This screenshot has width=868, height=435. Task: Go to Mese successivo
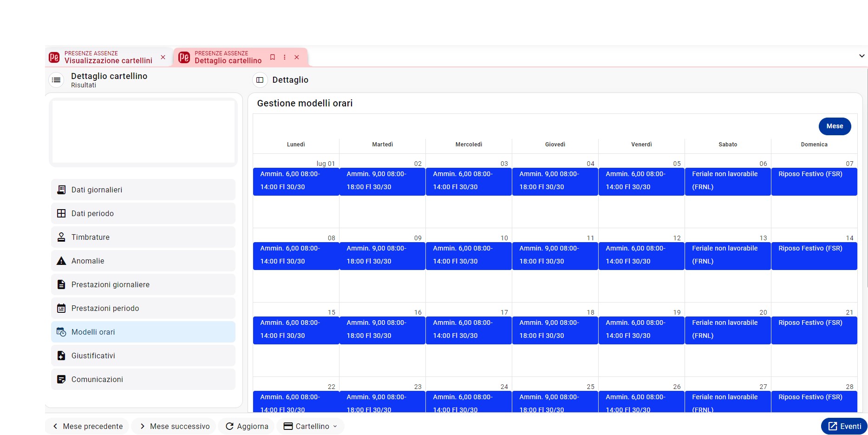tap(174, 426)
